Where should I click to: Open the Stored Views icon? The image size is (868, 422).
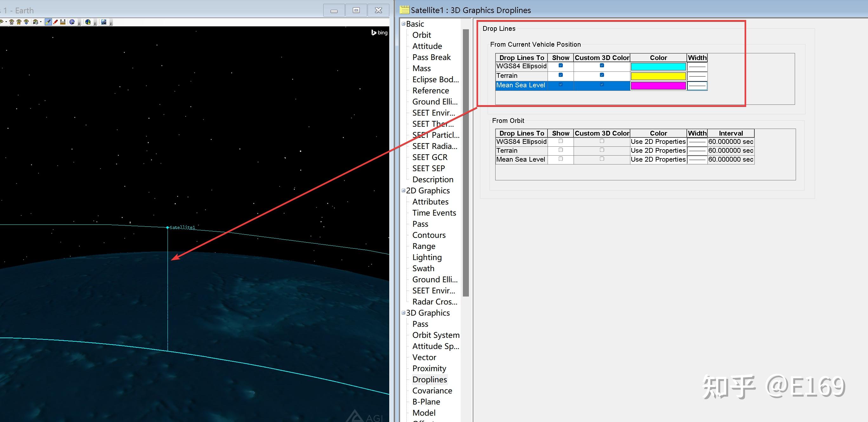(19, 22)
